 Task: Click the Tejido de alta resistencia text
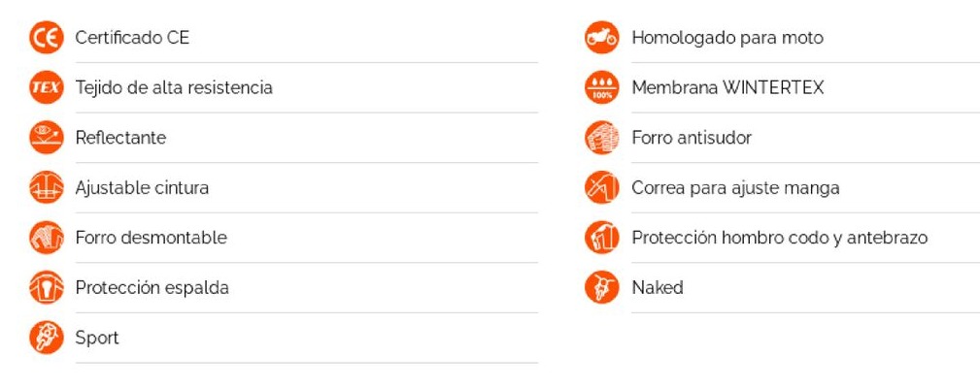174,88
